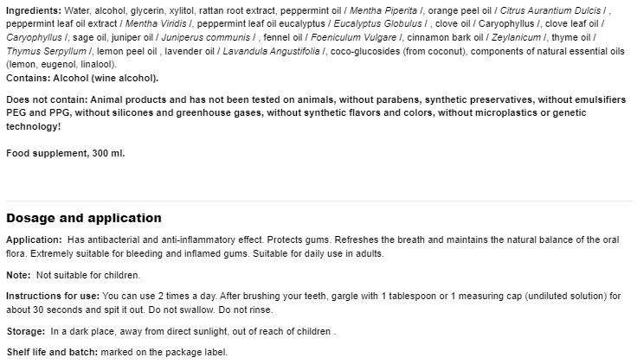Click the "Food supplement, 300 ml." text
Viewport: 637px width, 364px height.
pyautogui.click(x=66, y=153)
